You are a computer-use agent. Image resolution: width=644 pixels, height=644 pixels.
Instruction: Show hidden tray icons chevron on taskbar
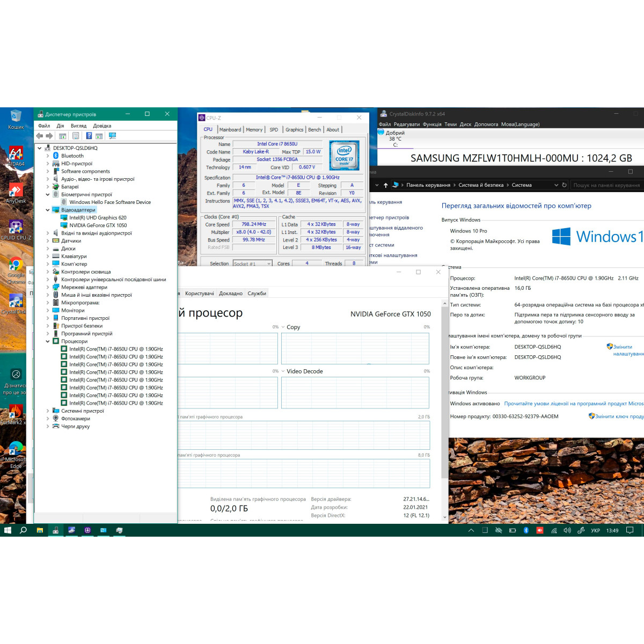pos(471,530)
